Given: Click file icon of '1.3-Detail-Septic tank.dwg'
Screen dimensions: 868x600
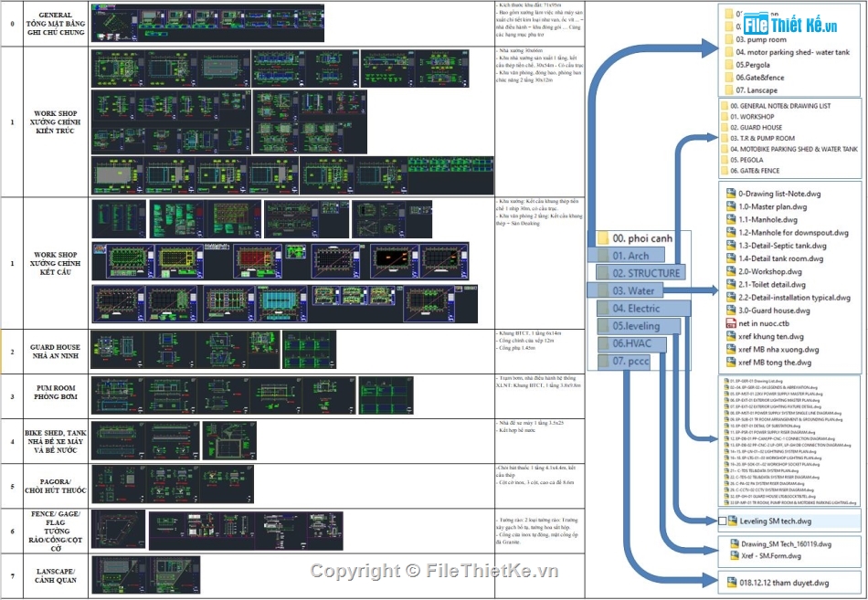Looking at the screenshot, I should pos(731,245).
